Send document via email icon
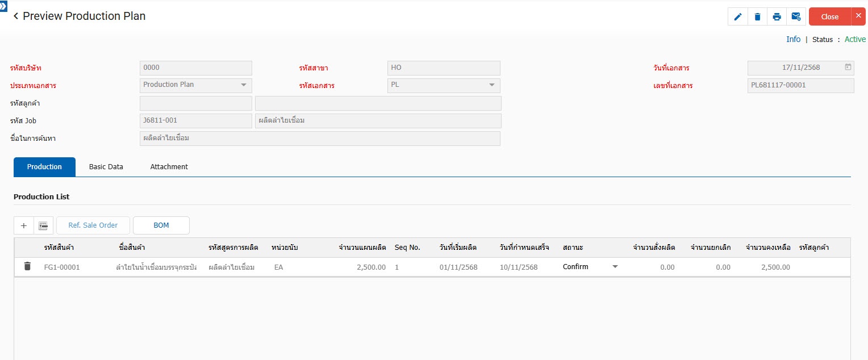Viewport: 868px width, 360px height. point(796,16)
